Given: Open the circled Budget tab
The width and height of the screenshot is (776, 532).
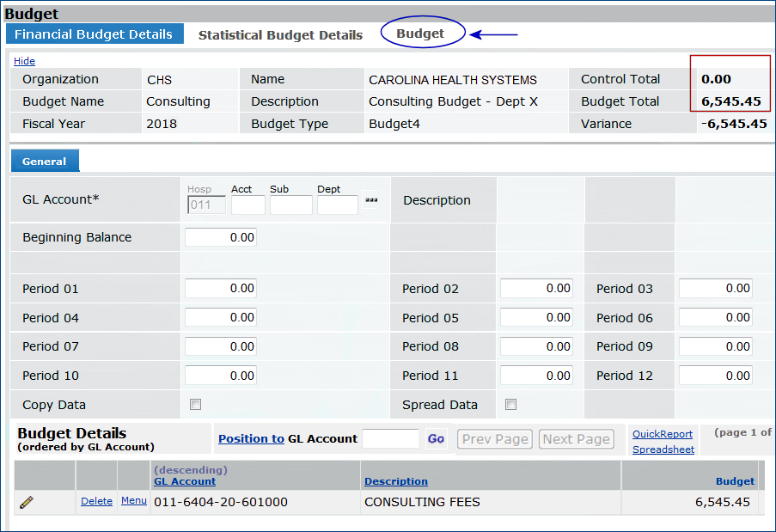Looking at the screenshot, I should pos(420,34).
